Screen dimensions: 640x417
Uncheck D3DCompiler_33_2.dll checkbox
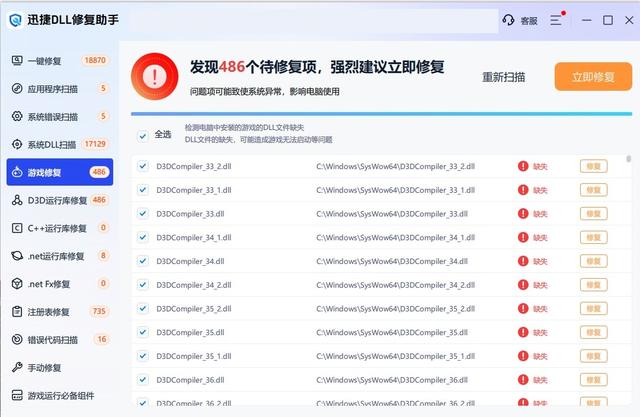[x=142, y=166]
